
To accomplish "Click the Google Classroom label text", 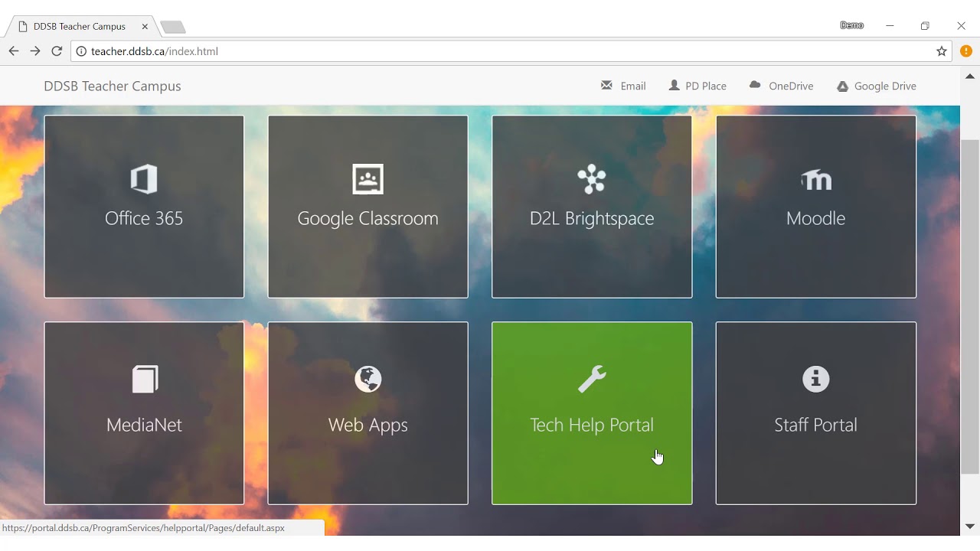I will [x=367, y=218].
